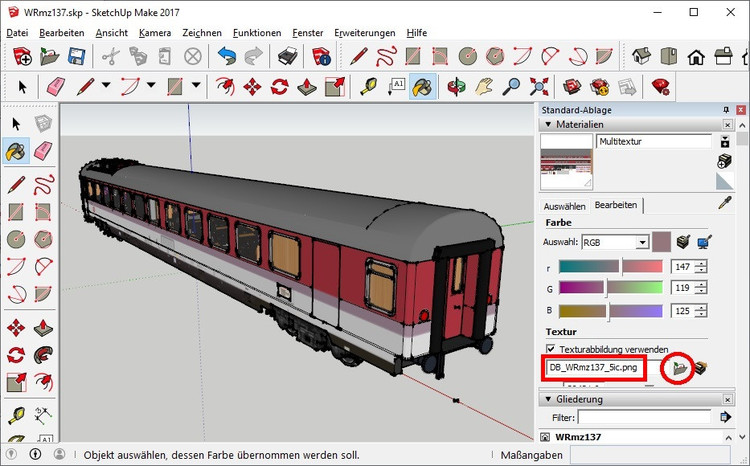Click the Filter input field in Gliederung
The width and height of the screenshot is (750, 466).
pyautogui.click(x=645, y=417)
